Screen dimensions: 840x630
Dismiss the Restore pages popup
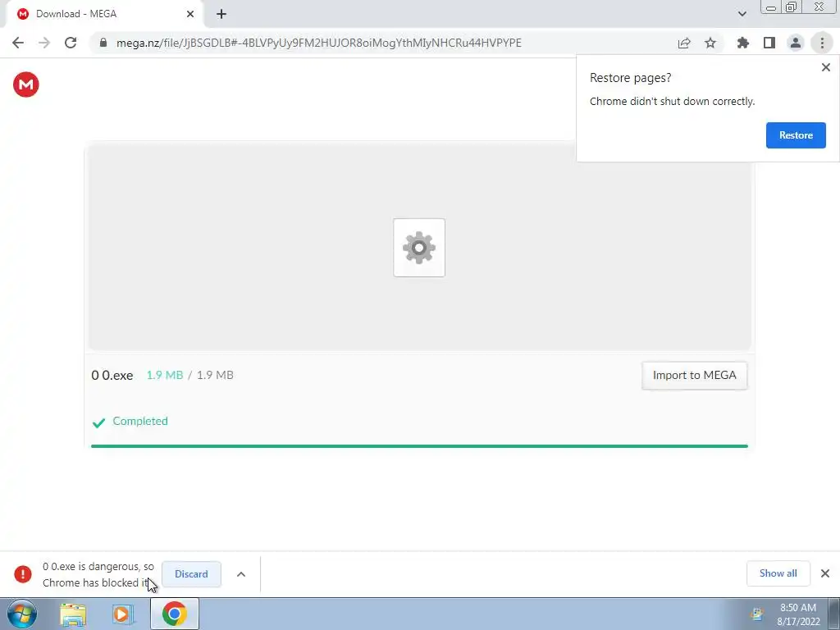(825, 67)
